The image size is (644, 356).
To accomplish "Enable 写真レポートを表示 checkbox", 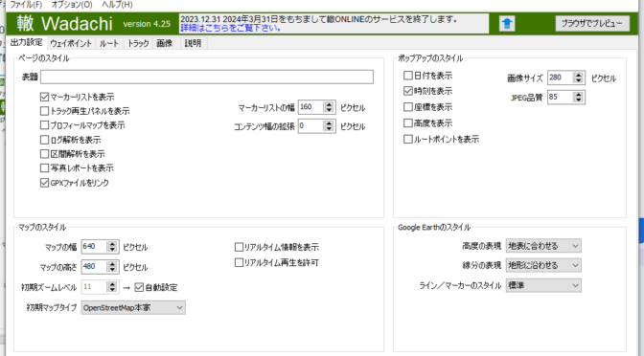I will click(x=44, y=167).
